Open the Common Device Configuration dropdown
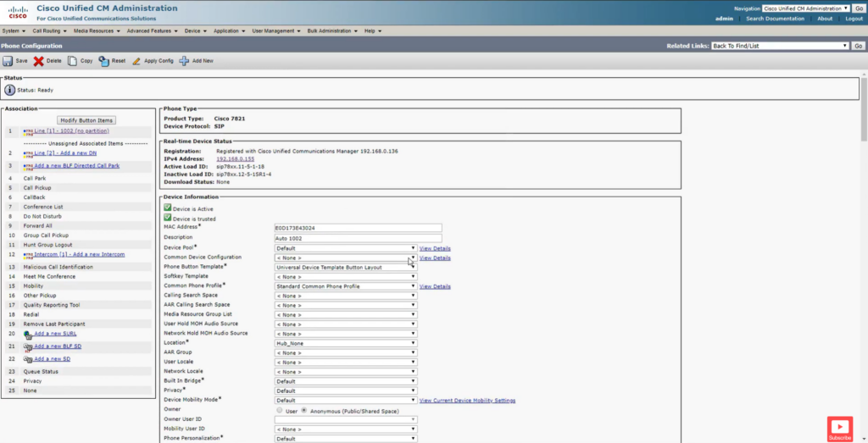The height and width of the screenshot is (443, 868). point(346,257)
